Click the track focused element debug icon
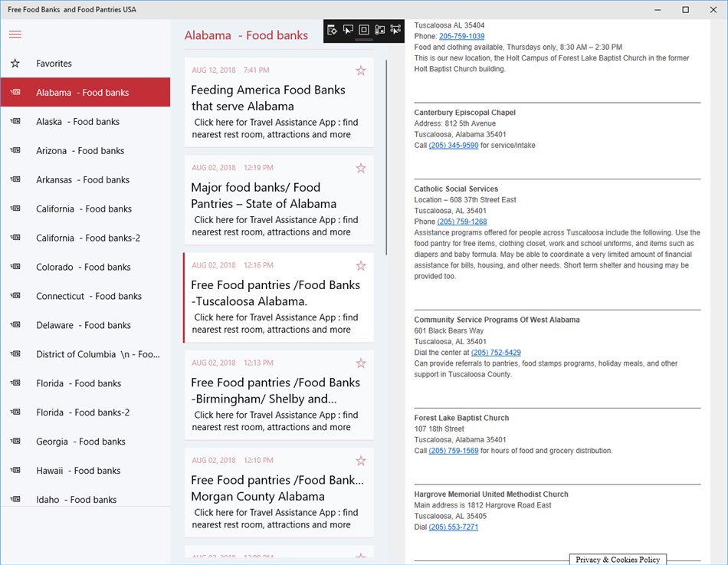728x565 pixels. click(395, 30)
